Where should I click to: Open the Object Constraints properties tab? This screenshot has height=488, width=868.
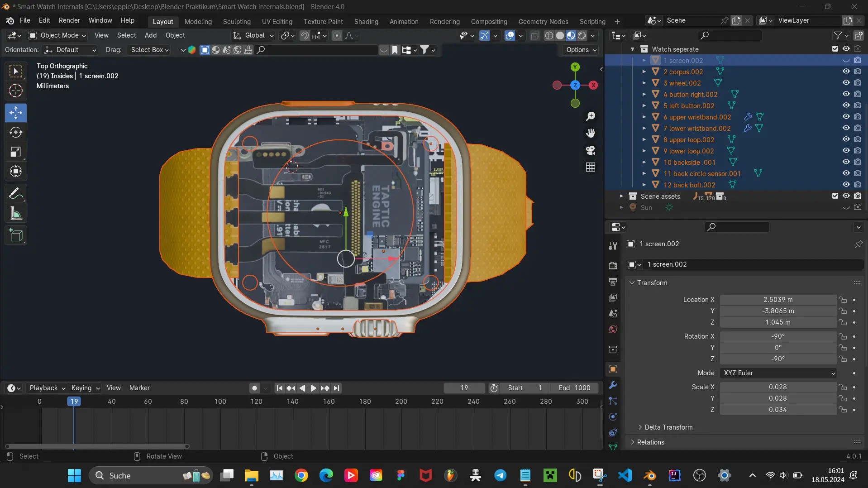point(613,433)
